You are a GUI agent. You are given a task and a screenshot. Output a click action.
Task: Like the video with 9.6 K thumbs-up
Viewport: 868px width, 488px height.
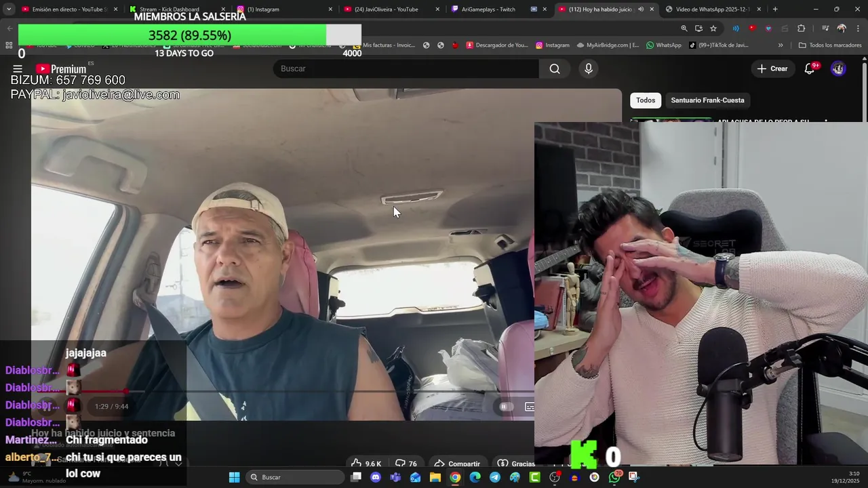tap(366, 464)
